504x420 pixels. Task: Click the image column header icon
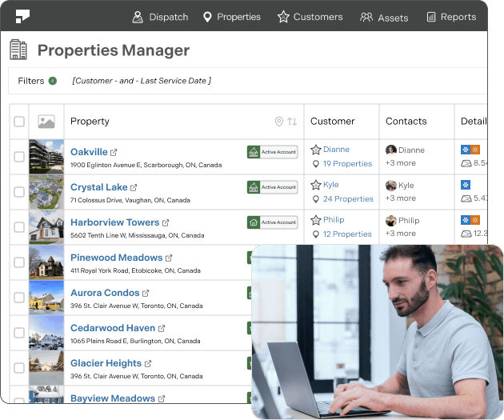point(46,122)
